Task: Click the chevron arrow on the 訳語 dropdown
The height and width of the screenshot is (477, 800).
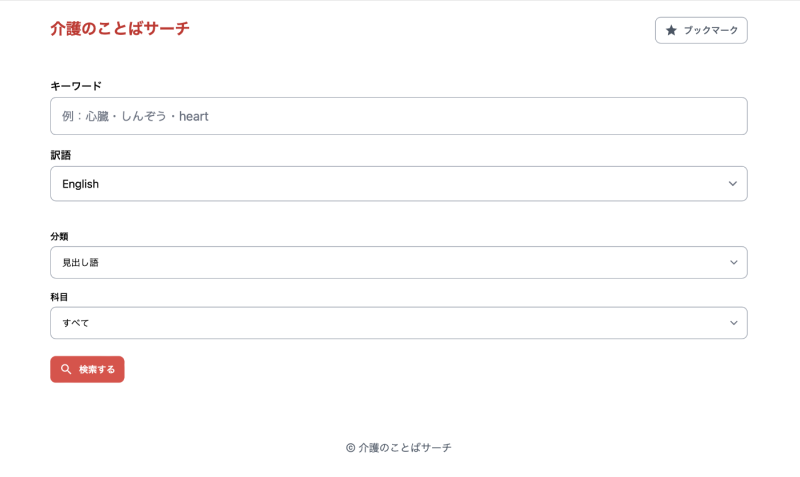Action: [733, 184]
